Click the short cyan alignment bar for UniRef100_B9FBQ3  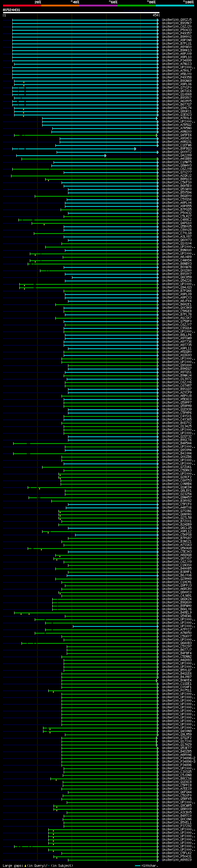(74, 149)
